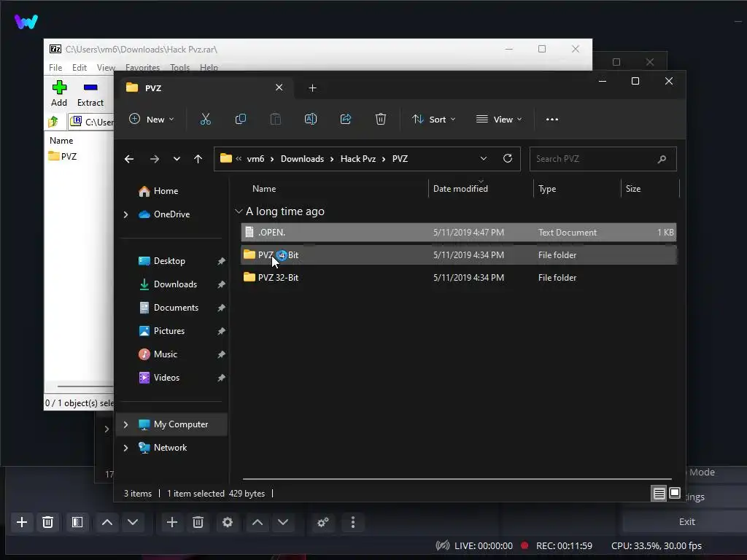Go up one folder level with up arrow
The image size is (747, 560).
click(198, 159)
